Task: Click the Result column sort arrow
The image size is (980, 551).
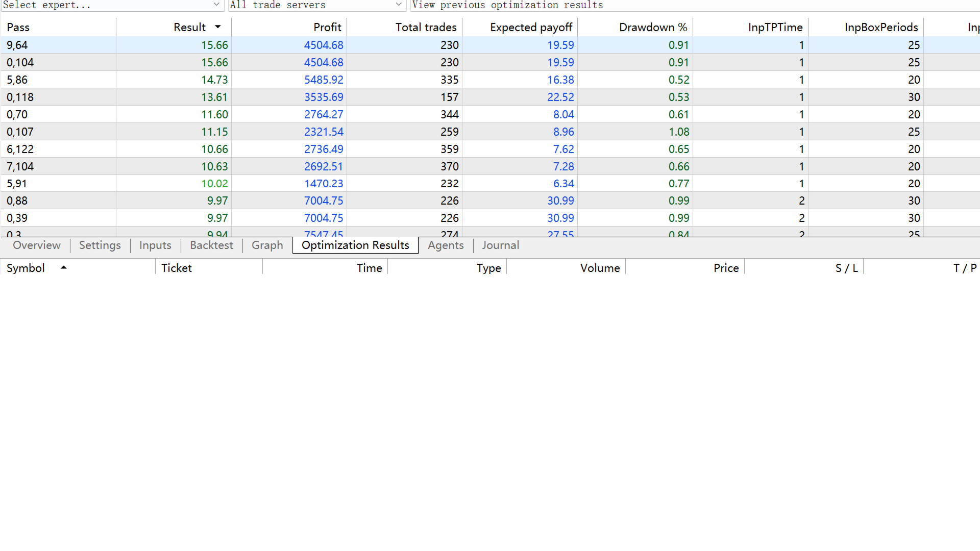Action: pos(218,27)
